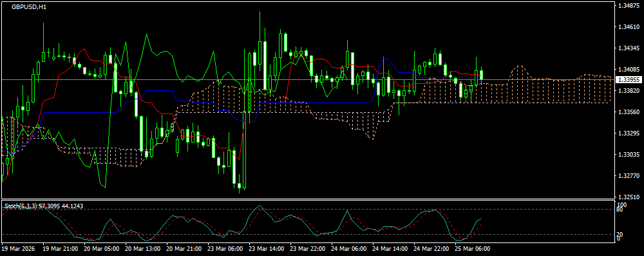Screen dimensions: 644x256
Task: Click the 1.34610 price axis label
Action: tap(629, 26)
